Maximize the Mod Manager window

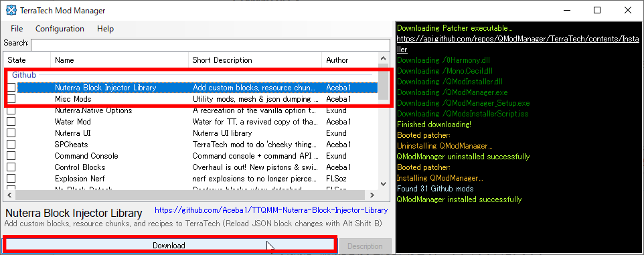(597, 10)
